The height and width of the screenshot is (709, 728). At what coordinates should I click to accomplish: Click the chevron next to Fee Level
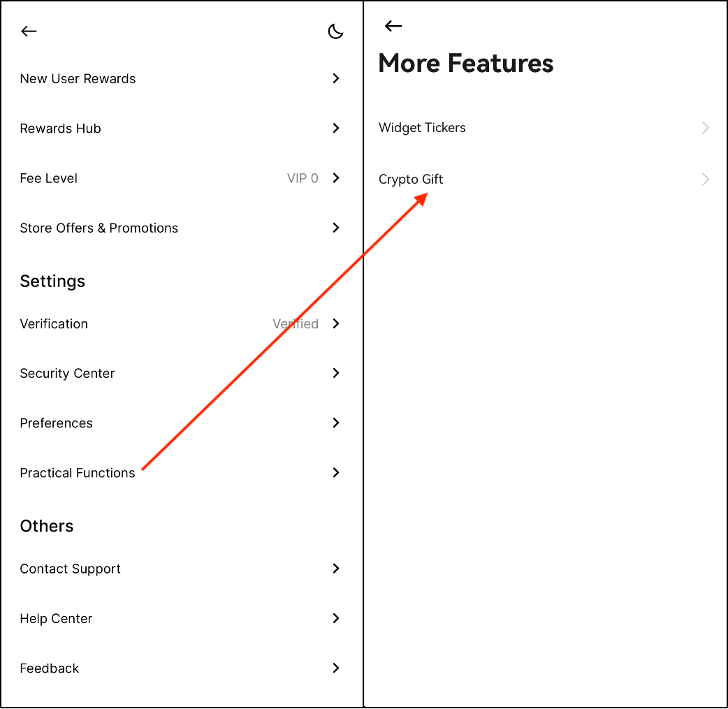click(x=336, y=178)
